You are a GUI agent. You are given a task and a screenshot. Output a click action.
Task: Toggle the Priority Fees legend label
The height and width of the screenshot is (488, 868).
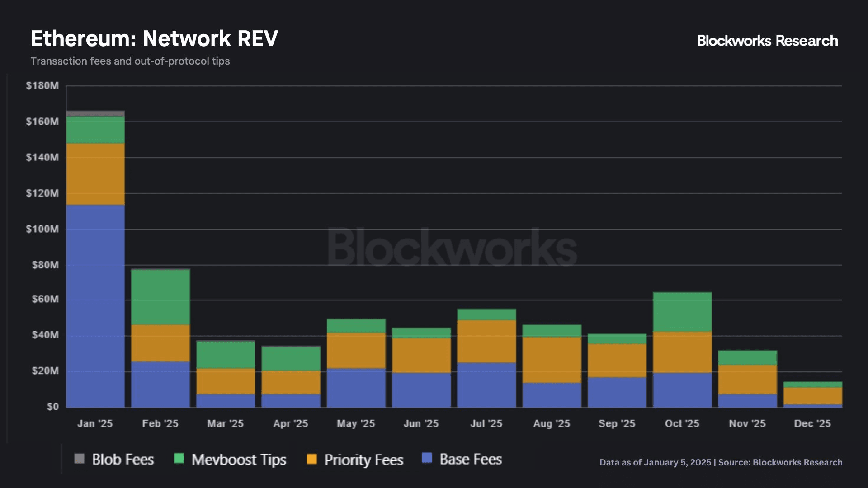(x=364, y=460)
